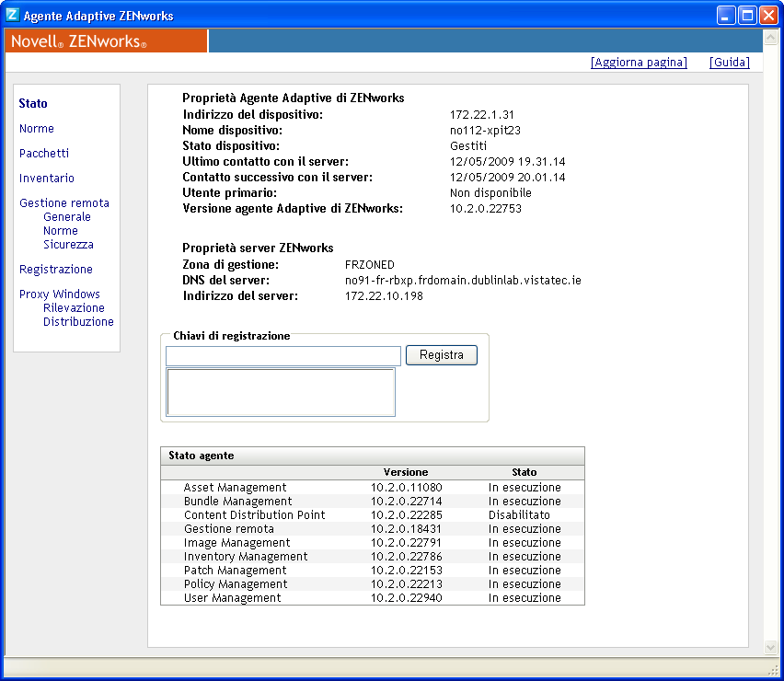Image resolution: width=784 pixels, height=681 pixels.
Task: Select the Image Management row
Action: pos(373,543)
